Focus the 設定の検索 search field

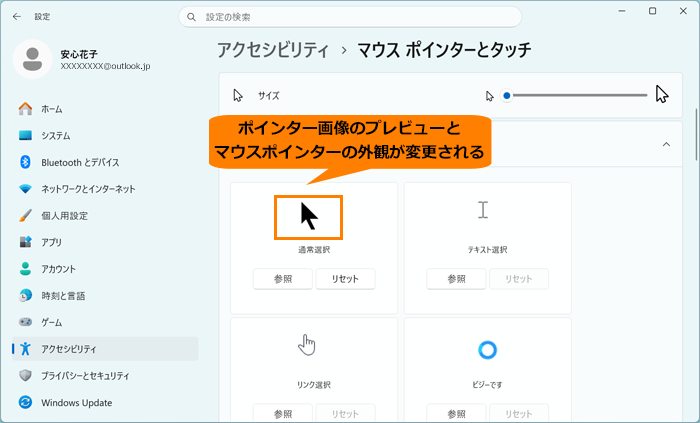click(350, 17)
